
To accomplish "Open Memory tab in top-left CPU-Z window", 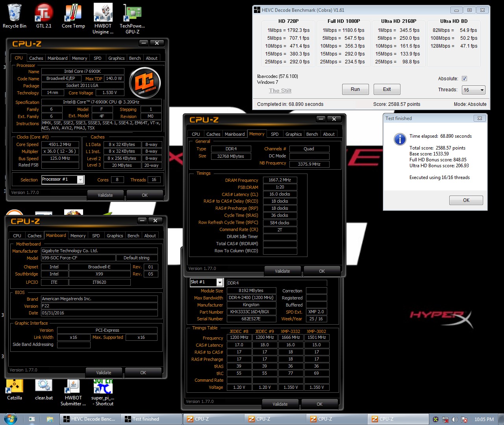I will (x=80, y=58).
